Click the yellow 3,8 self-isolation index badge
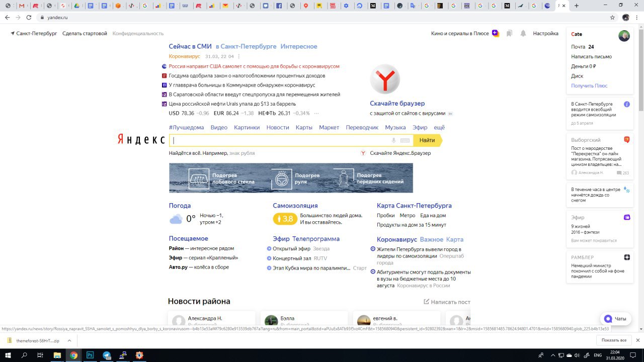The width and height of the screenshot is (644, 362). 285,219
